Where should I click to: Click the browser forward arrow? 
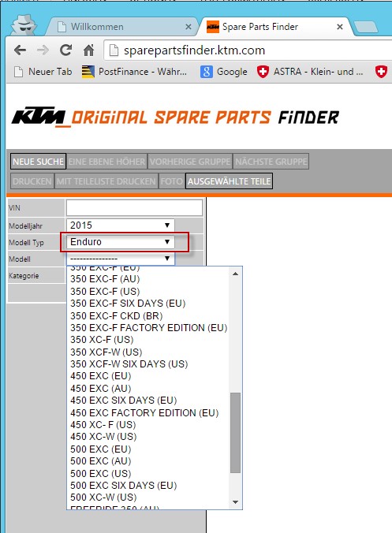coord(43,50)
